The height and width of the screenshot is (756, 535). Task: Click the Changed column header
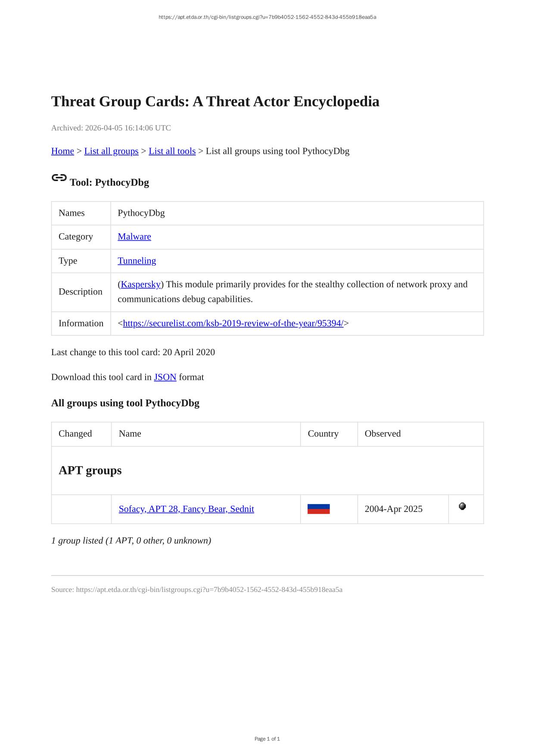click(x=75, y=434)
